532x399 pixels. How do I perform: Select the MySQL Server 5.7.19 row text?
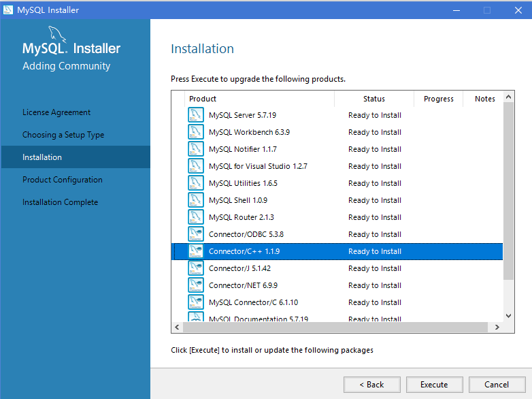click(243, 115)
